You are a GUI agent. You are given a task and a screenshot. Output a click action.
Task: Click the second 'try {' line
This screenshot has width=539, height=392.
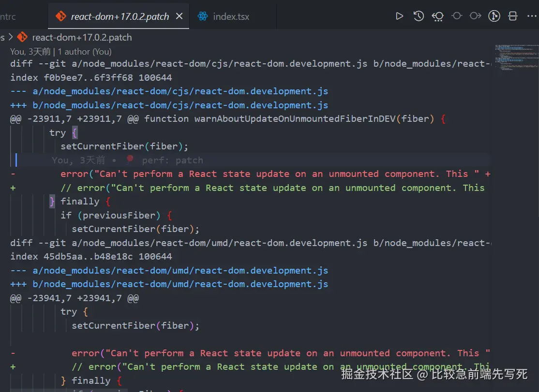pos(74,312)
